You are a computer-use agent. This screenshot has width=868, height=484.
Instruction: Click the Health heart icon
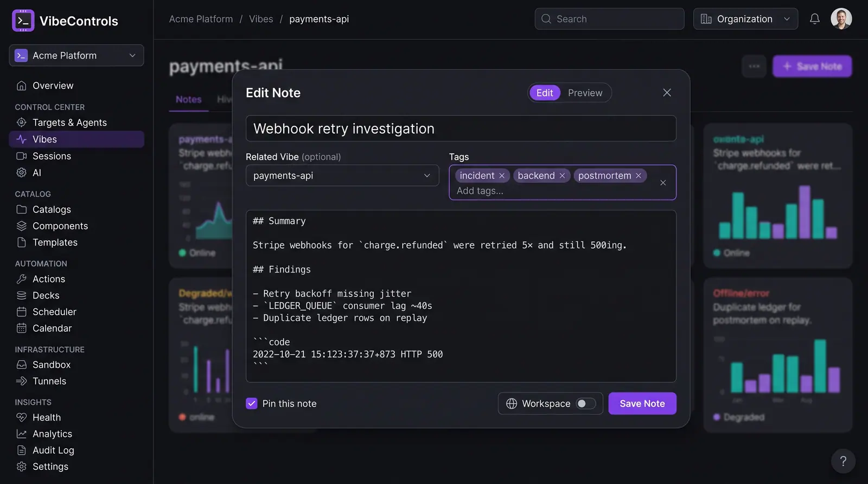coord(22,417)
